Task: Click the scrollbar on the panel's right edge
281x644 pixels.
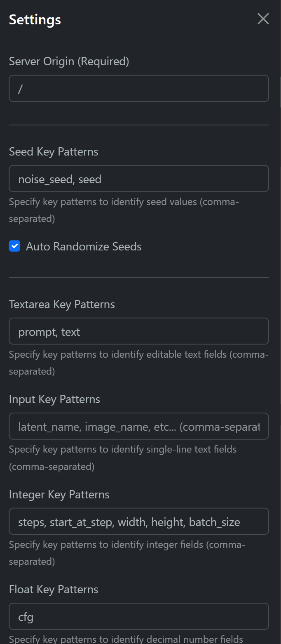Action: (280, 91)
